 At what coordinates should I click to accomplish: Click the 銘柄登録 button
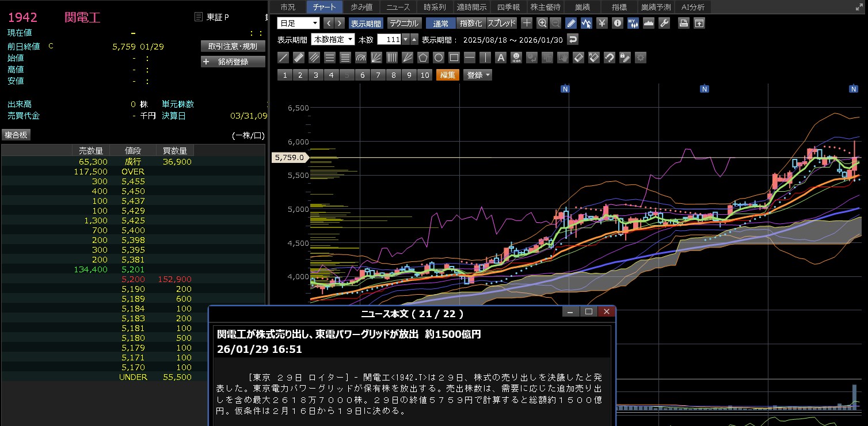pyautogui.click(x=233, y=62)
